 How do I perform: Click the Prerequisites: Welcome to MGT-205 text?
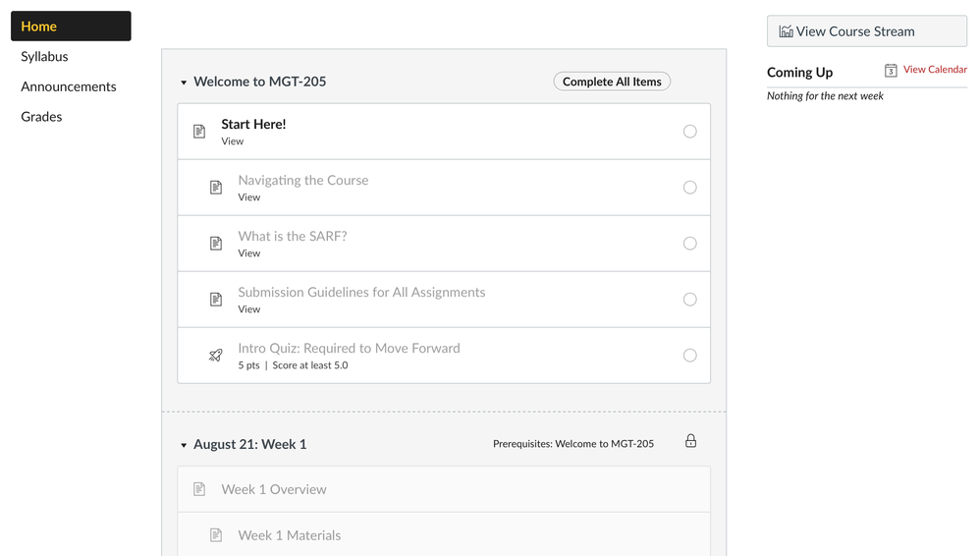coord(573,443)
